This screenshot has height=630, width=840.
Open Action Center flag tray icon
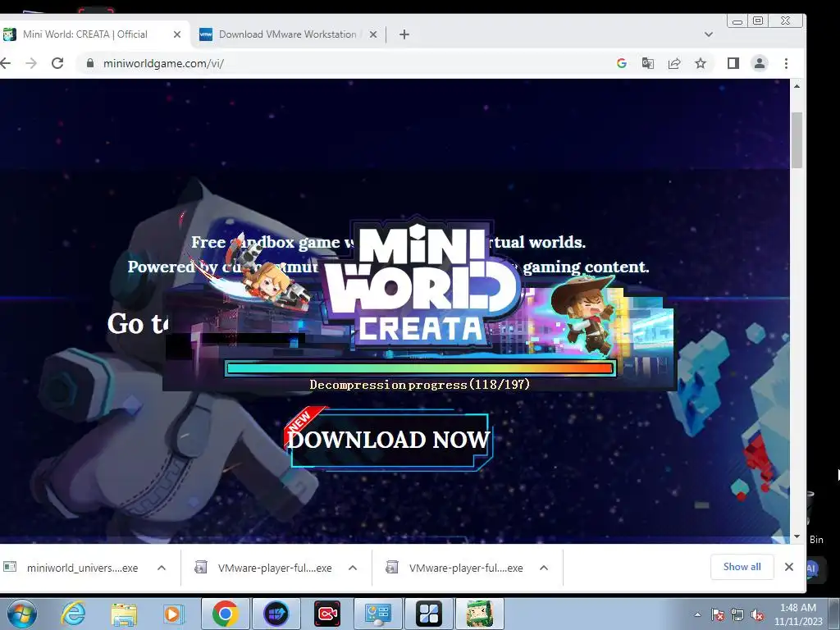point(718,614)
